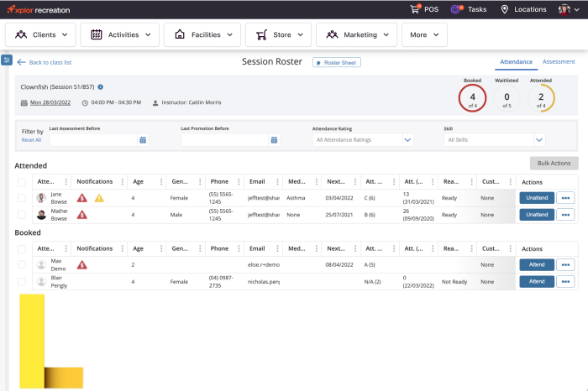The width and height of the screenshot is (588, 391).
Task: Tick checkbox for Jane Bowse row
Action: pyautogui.click(x=22, y=198)
